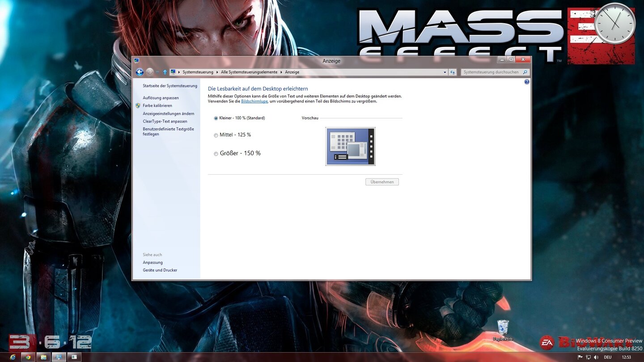The image size is (644, 362).
Task: Select Kleiner - 100 % (Standard) option
Action: (239, 118)
